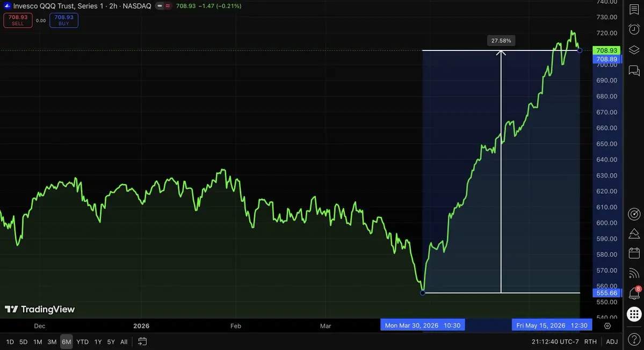Open the object tree layers icon
This screenshot has width=644, height=350.
pyautogui.click(x=634, y=50)
